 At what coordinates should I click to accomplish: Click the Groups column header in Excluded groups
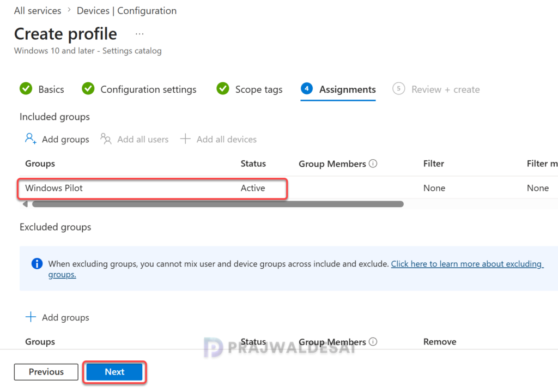[x=40, y=341]
